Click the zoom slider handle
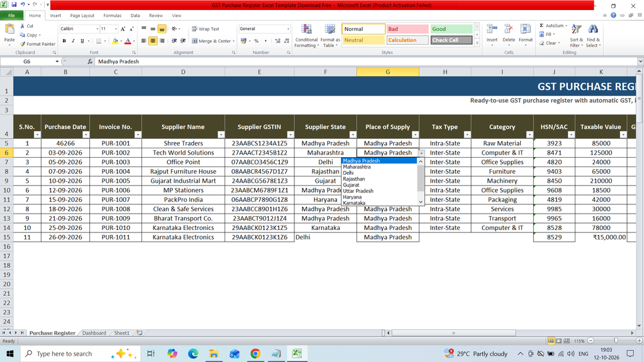 (x=616, y=341)
